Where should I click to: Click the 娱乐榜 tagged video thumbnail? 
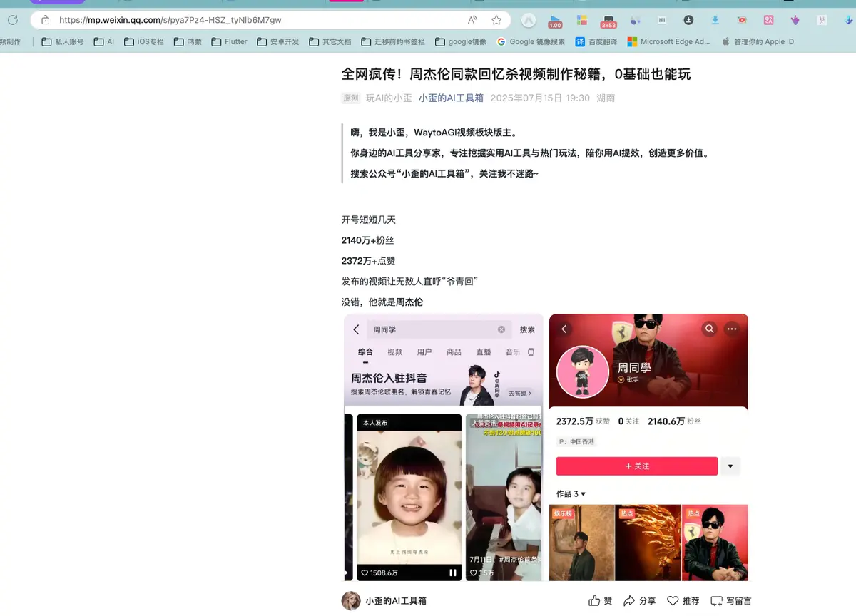(x=582, y=543)
